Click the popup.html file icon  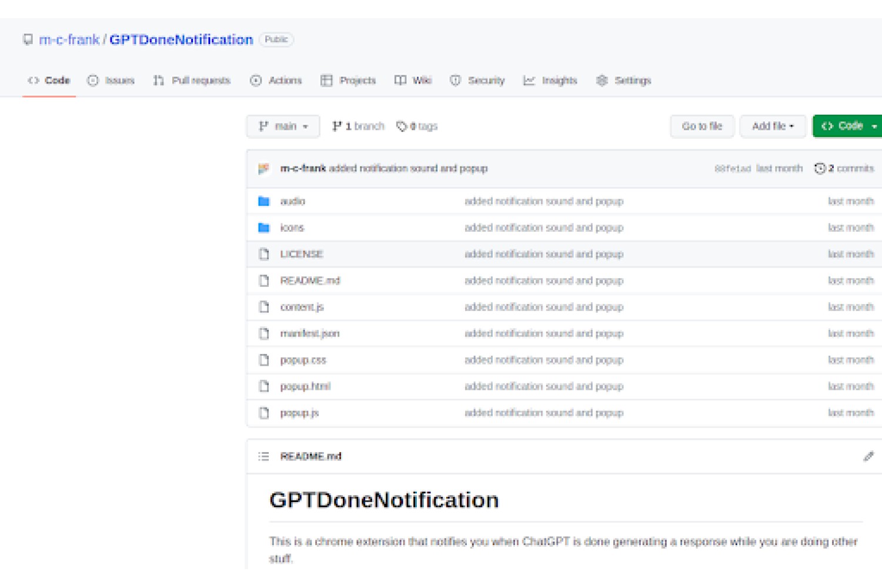264,386
